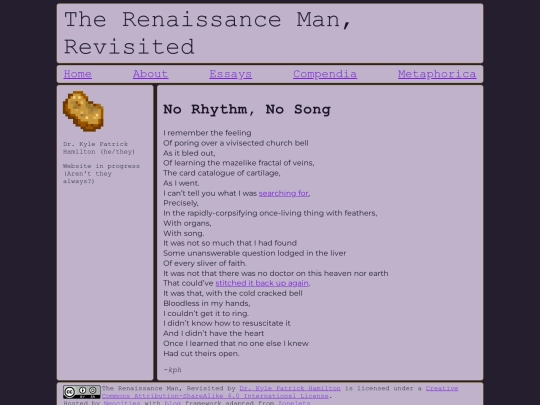Viewport: 540px width, 405px height.
Task: Click the '~kph' signature under the poem
Action: pyautogui.click(x=172, y=370)
